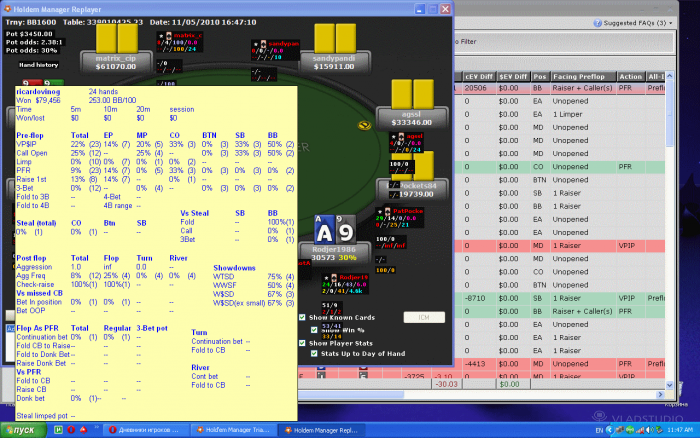Select the cEV Diff cell showing -8710
700x438 pixels.
click(x=479, y=298)
